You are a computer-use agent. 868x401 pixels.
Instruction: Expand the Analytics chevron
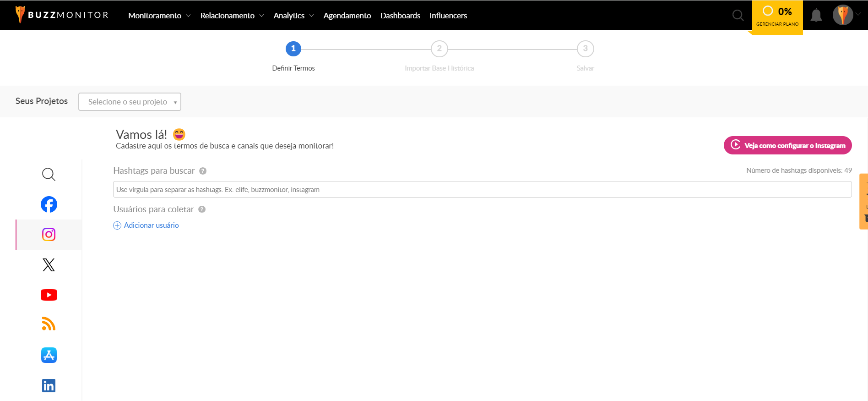[311, 16]
